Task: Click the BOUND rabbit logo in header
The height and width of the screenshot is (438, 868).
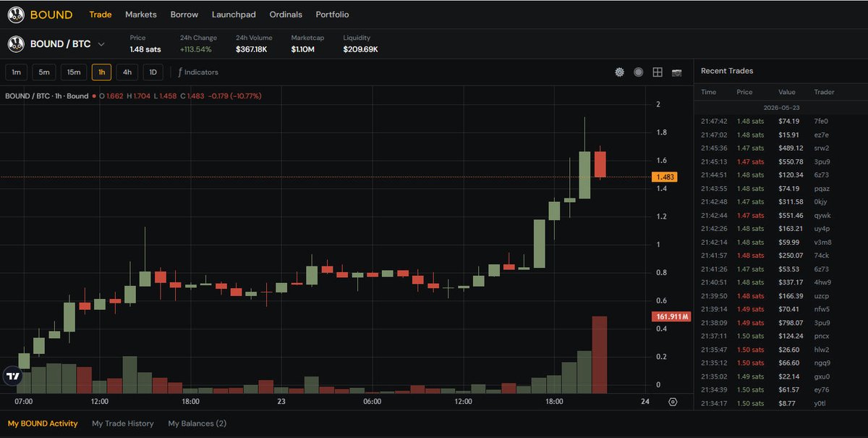Action: coord(16,14)
